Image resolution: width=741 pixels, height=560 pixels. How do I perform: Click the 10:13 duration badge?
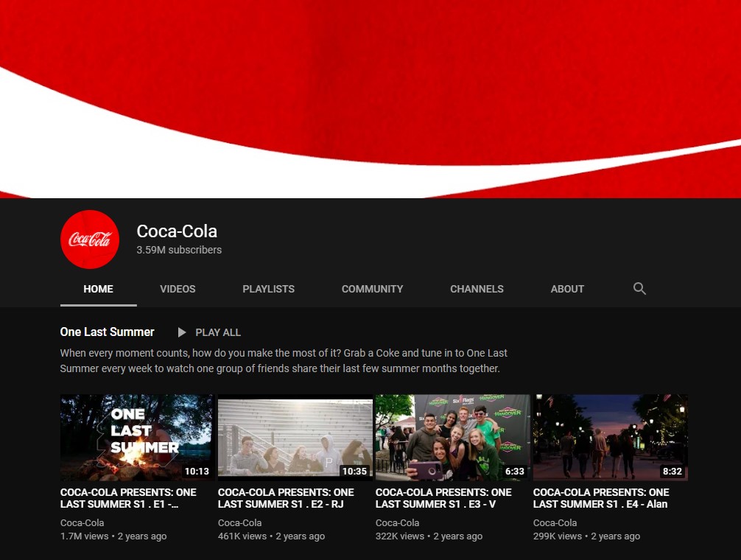coord(197,471)
